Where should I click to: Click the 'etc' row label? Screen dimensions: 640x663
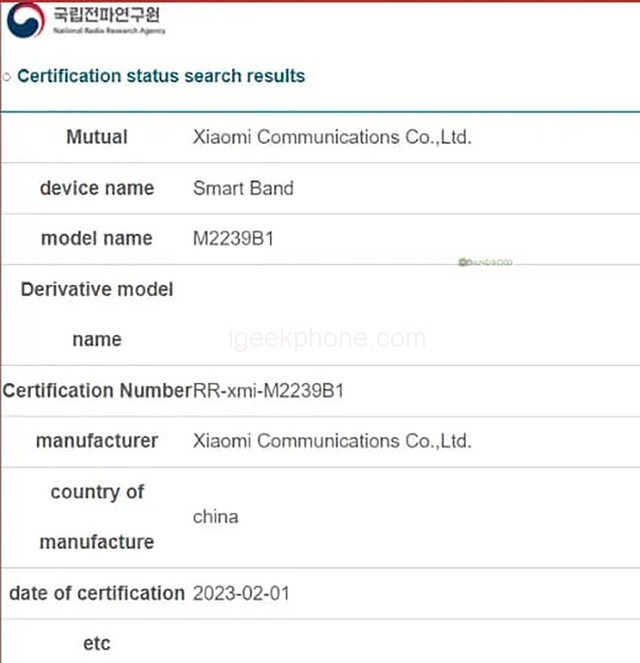click(97, 644)
